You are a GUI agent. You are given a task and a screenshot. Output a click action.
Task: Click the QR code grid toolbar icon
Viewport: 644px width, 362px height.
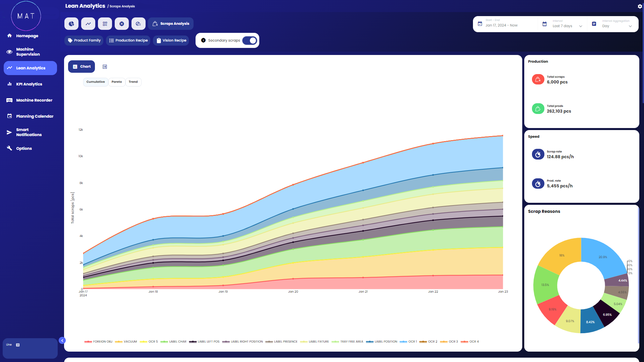coord(105,24)
